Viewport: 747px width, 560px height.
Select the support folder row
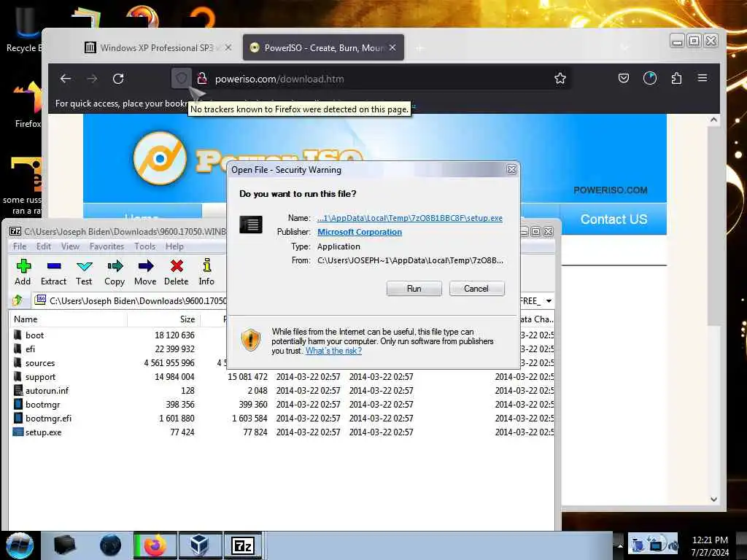282,377
